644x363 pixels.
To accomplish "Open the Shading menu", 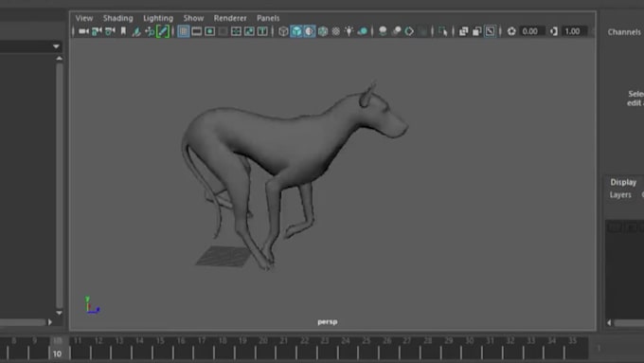I will coord(117,18).
